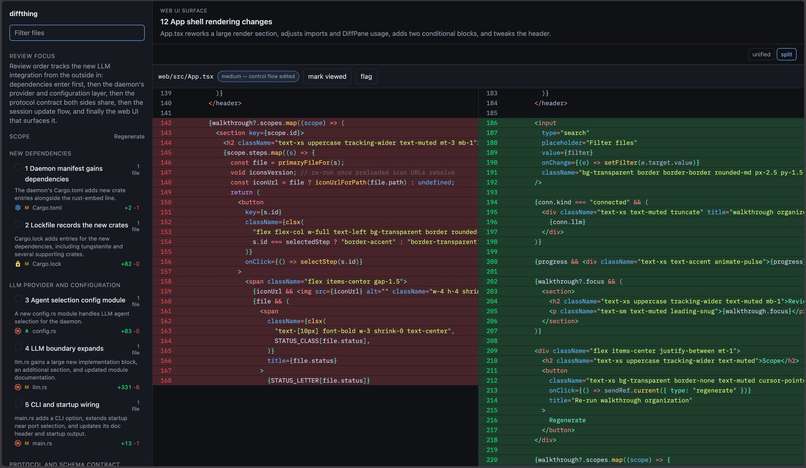Viewport: 806px width, 468px height.
Task: Click added line number 209 in right pane
Action: [x=491, y=351]
